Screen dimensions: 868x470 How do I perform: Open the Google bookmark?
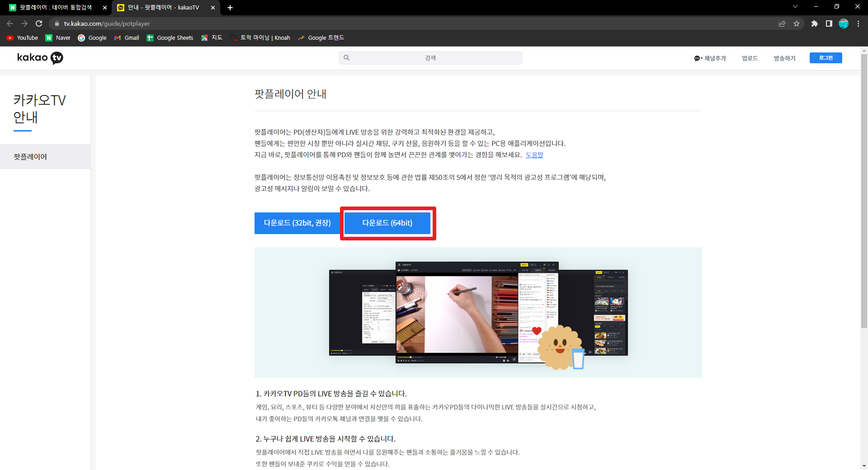coord(92,38)
